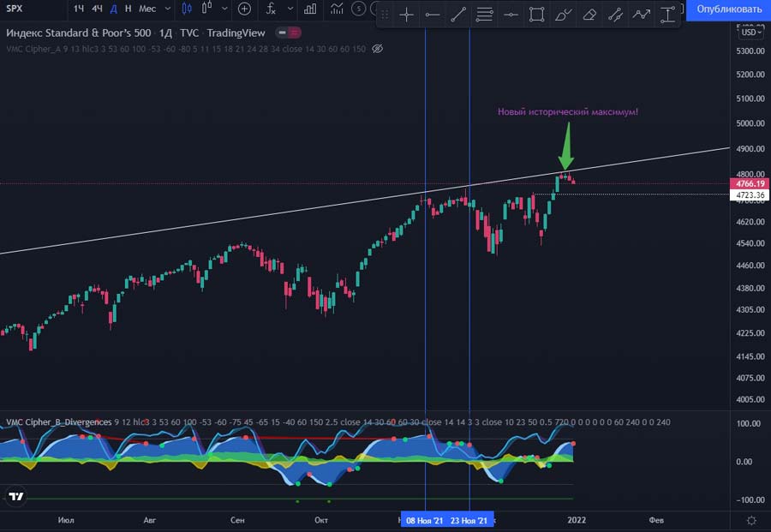Choose the rectangle shape drawing tool
Viewport: 771px width, 532px height.
point(536,15)
